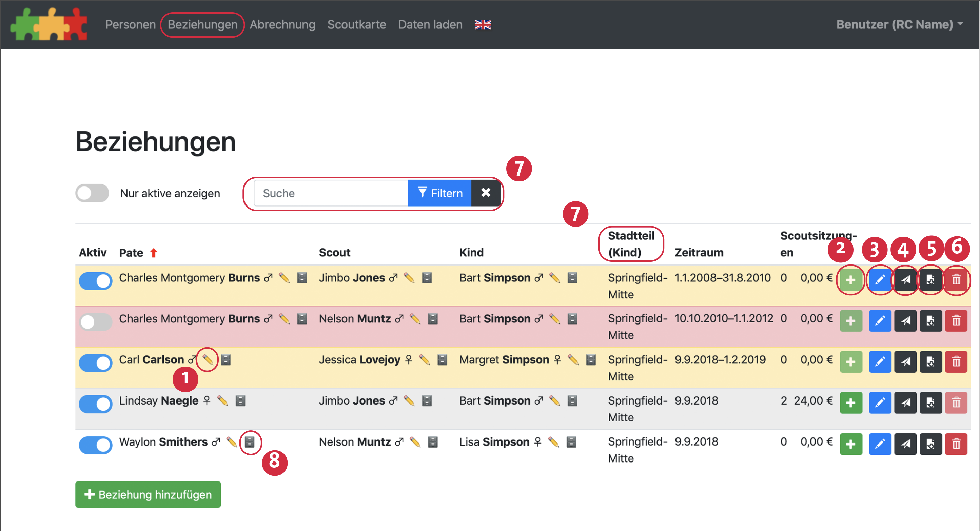
Task: Click archive icon next to Lisa Simpson
Action: click(x=571, y=442)
